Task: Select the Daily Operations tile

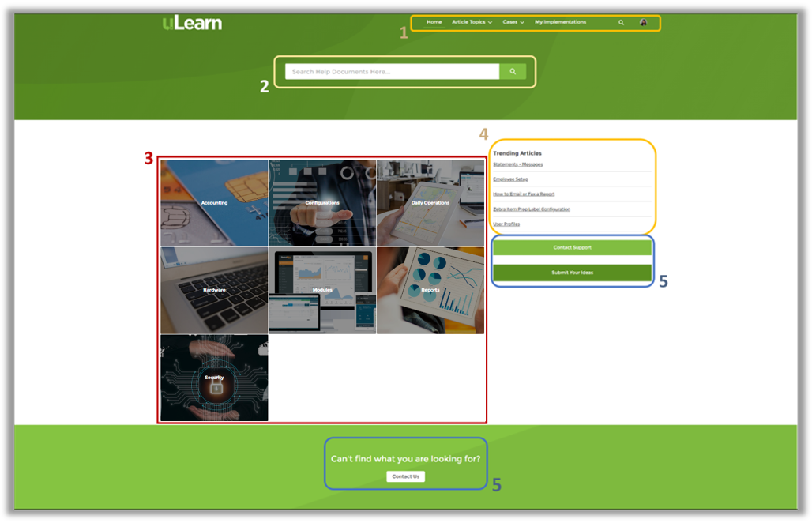Action: (x=430, y=203)
